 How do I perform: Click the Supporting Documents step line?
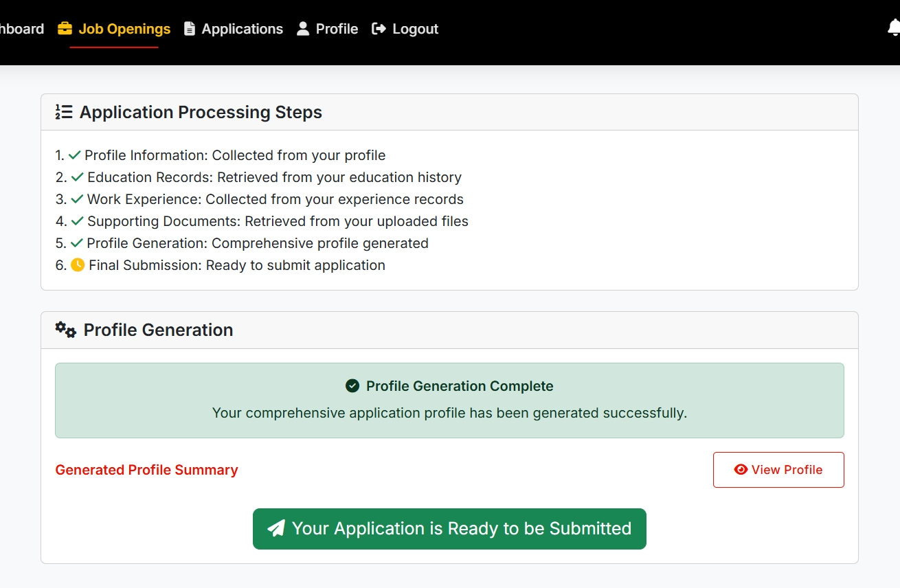277,221
